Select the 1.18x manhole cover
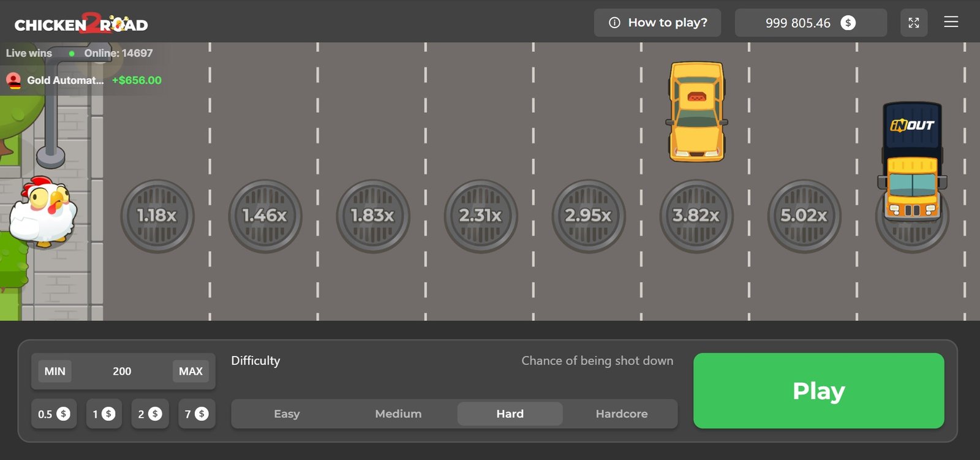This screenshot has width=980, height=460. 157,216
